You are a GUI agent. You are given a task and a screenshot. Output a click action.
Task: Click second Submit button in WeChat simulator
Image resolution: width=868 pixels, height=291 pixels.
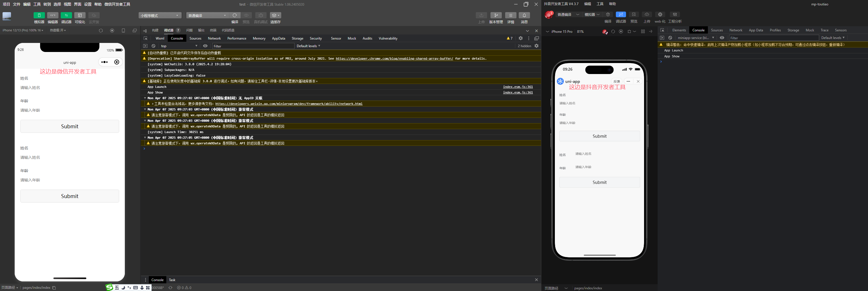tap(70, 196)
